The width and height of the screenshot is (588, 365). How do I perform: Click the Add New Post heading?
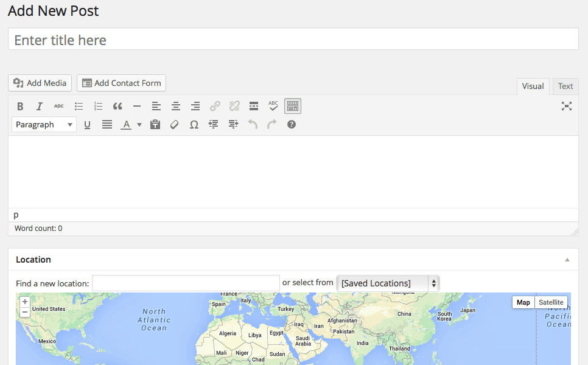pyautogui.click(x=53, y=10)
